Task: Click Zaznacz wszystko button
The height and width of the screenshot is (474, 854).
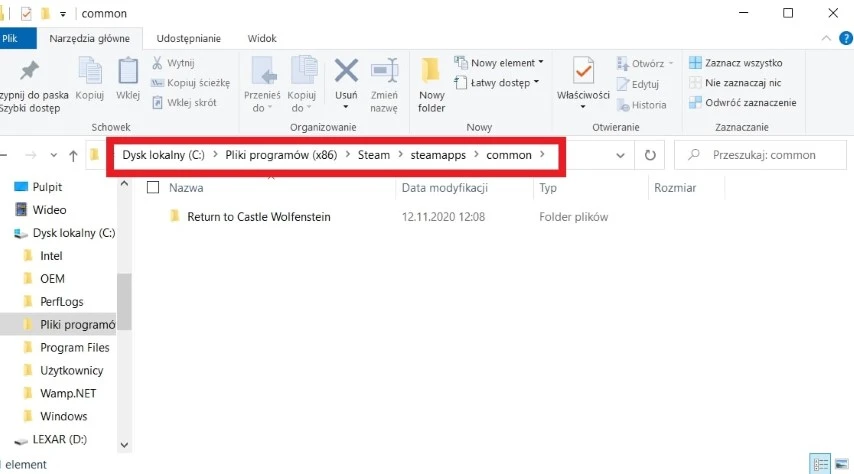Action: click(x=742, y=63)
